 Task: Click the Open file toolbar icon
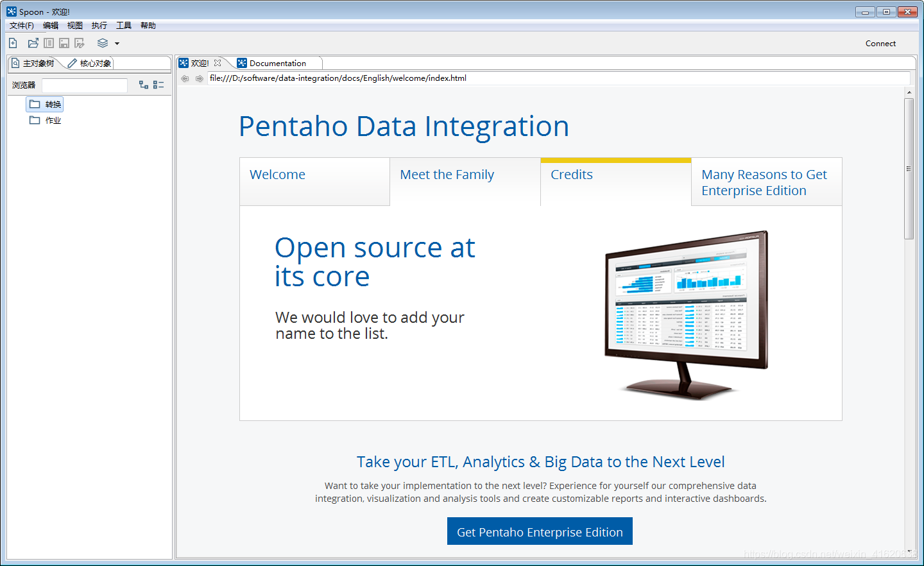33,43
